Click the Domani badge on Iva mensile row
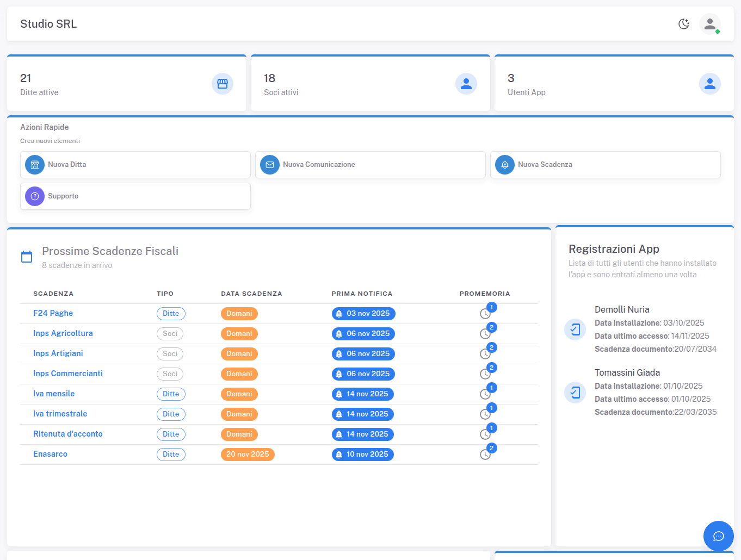The image size is (741, 560). [239, 394]
